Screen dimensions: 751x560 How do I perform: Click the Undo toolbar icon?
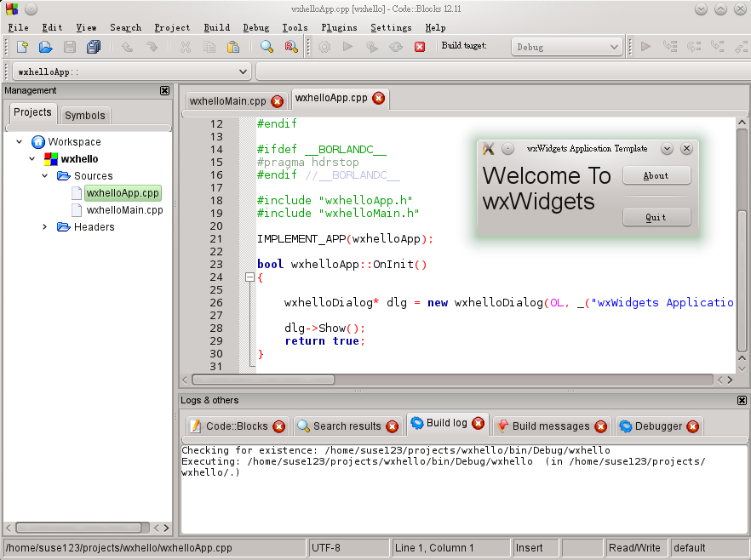128,47
